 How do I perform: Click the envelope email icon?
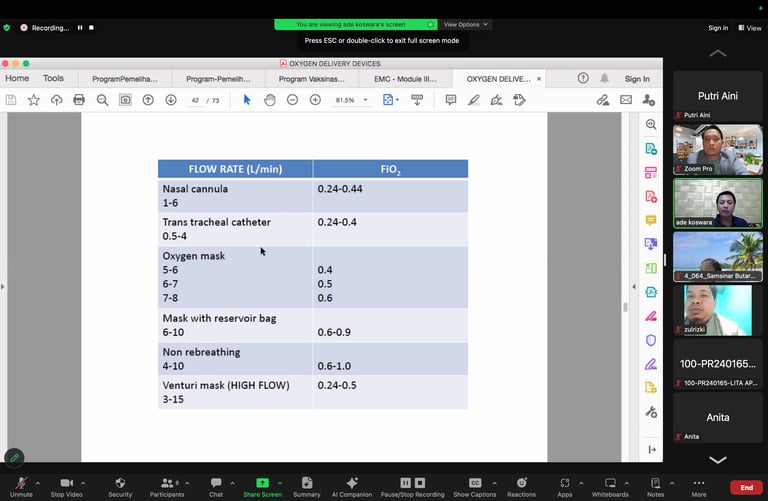pos(626,100)
